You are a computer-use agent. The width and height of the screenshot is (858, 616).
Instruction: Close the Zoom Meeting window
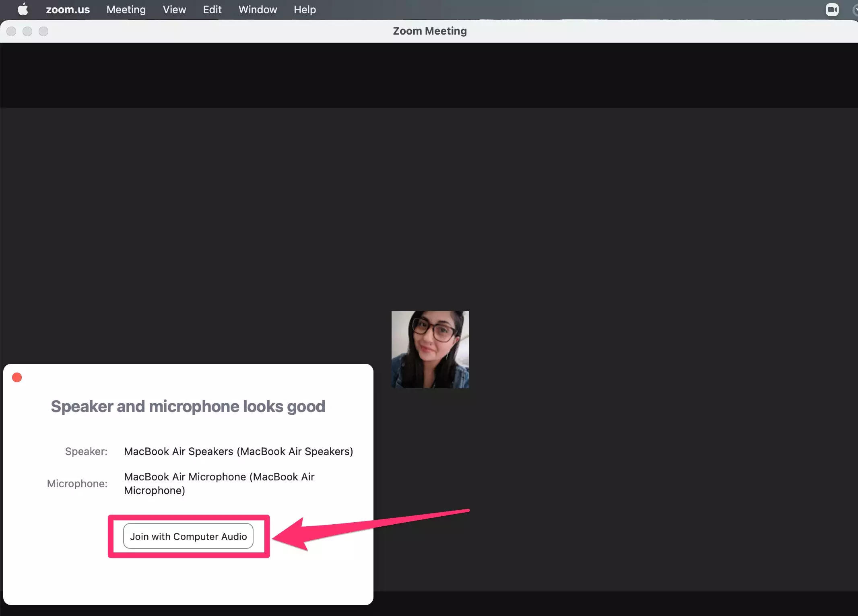pos(11,31)
